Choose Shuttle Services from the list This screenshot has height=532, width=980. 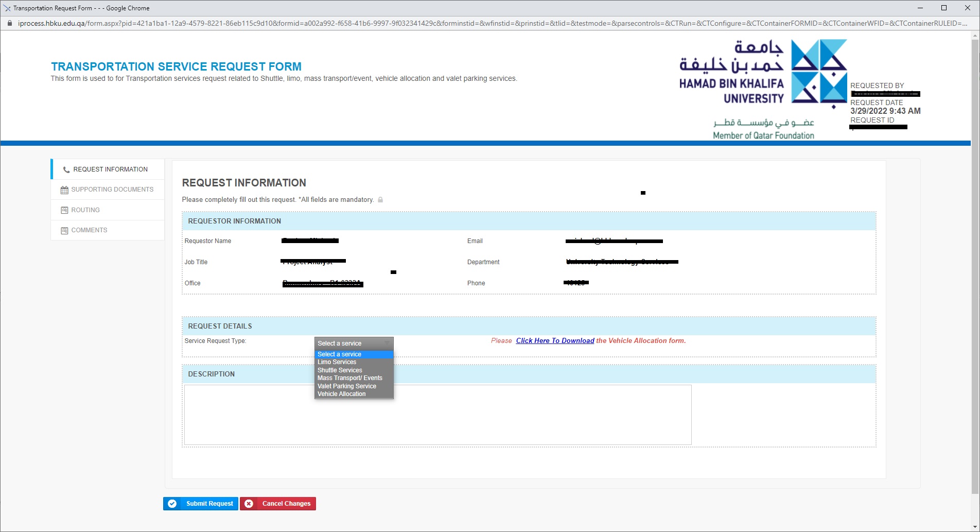point(354,370)
